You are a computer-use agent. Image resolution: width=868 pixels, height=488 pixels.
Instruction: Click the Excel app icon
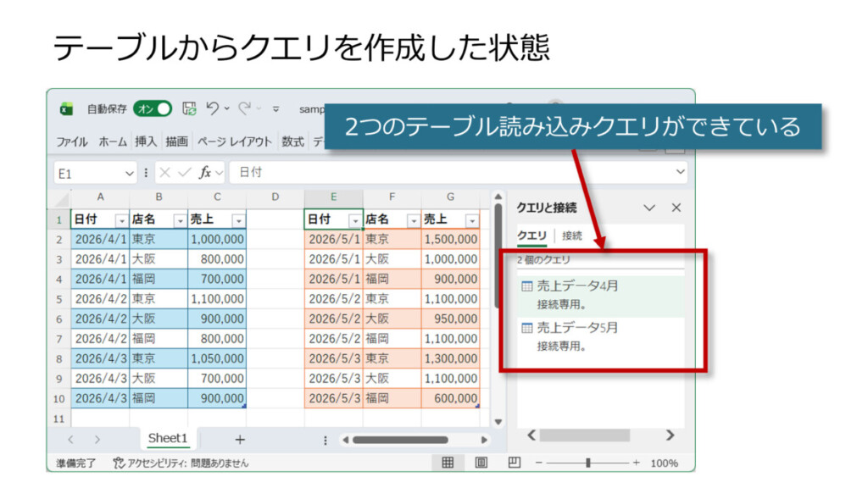coord(66,108)
